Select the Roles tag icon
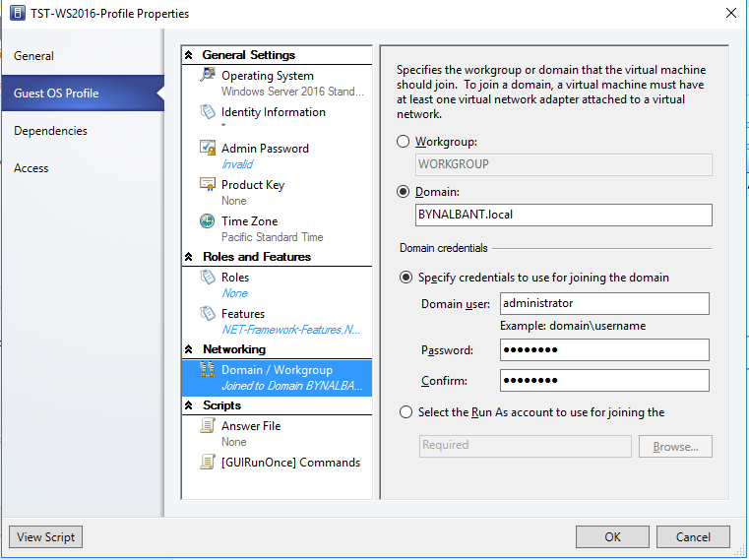The image size is (749, 560). coord(208,277)
